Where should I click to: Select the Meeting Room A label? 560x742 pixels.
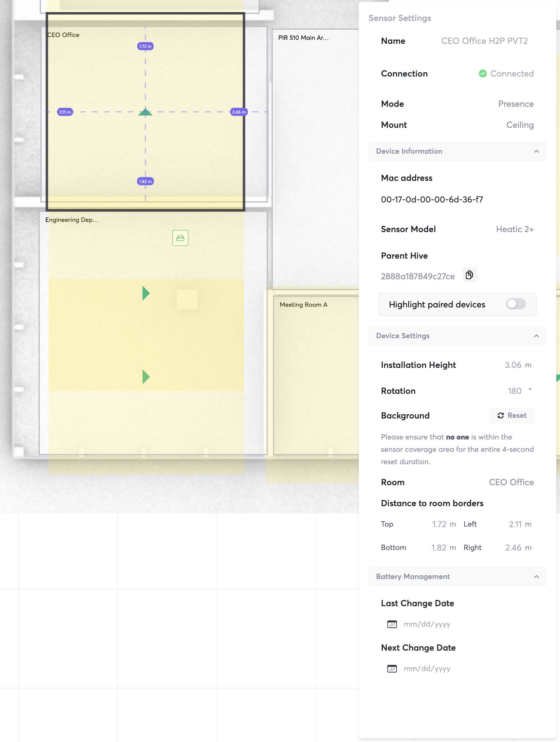303,305
